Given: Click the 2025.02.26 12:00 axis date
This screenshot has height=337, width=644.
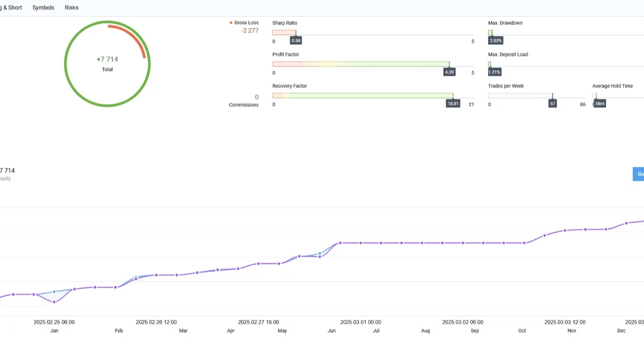Looking at the screenshot, I should click(156, 322).
